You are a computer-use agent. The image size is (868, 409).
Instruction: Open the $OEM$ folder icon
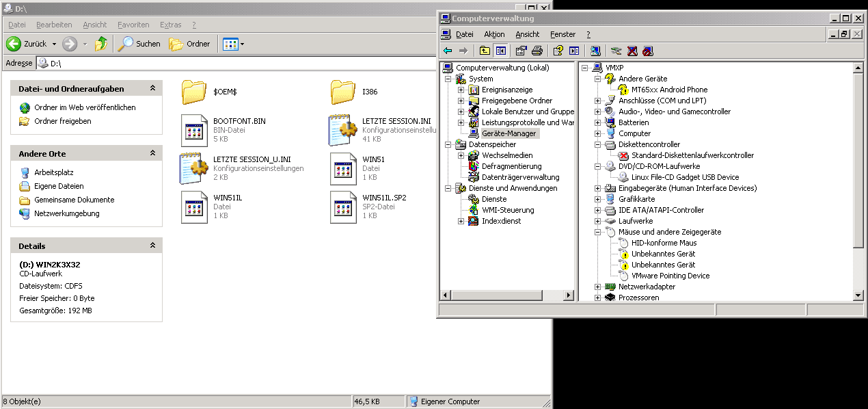[x=194, y=91]
